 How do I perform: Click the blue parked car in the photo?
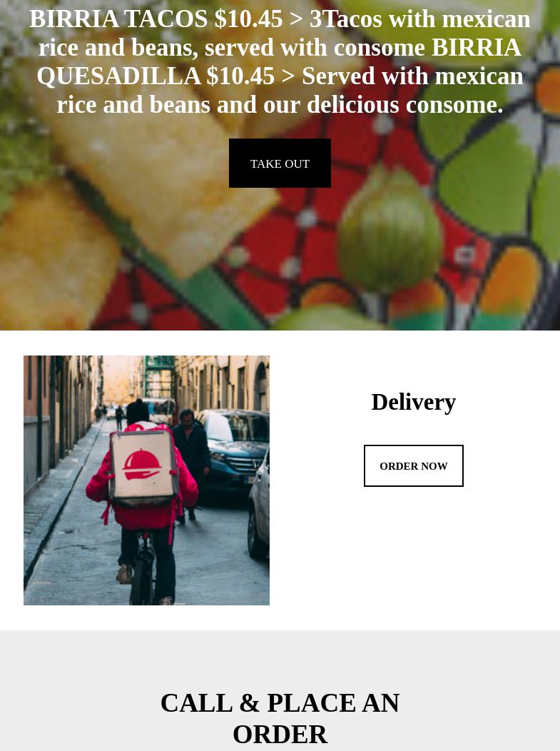tap(233, 448)
